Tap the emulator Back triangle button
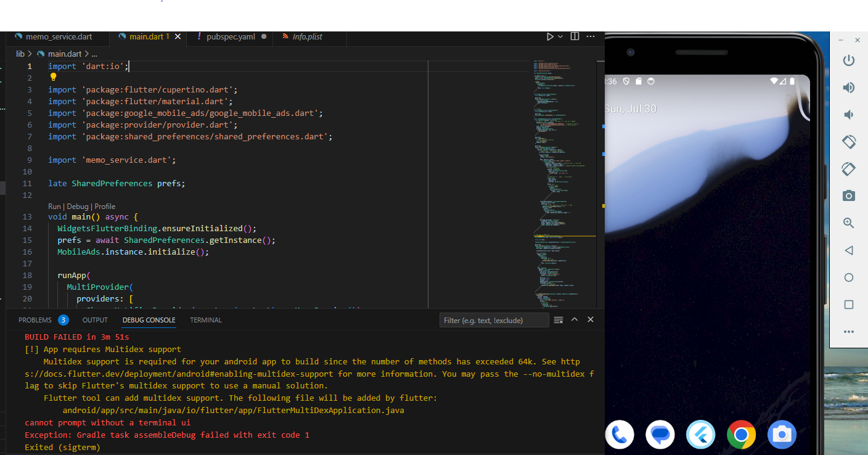The image size is (868, 455). point(849,250)
